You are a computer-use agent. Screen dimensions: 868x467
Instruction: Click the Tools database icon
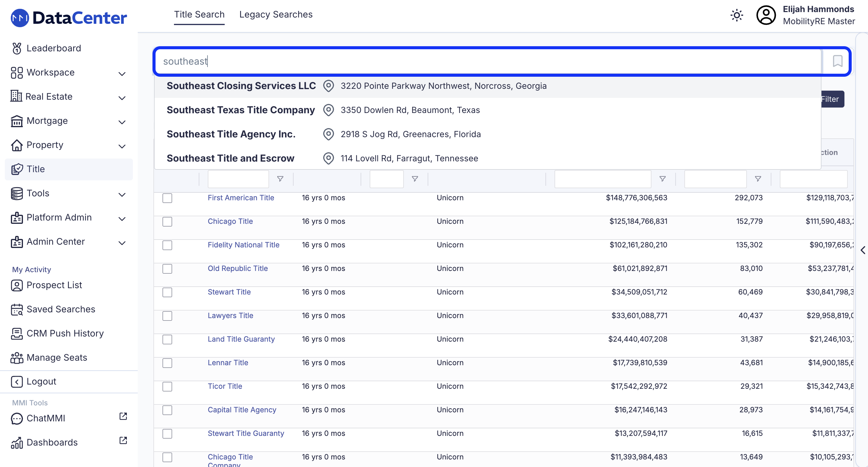point(17,193)
